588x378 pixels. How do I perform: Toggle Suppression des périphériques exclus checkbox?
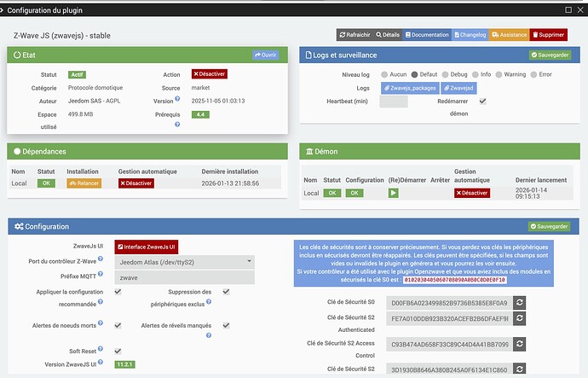[x=226, y=292]
